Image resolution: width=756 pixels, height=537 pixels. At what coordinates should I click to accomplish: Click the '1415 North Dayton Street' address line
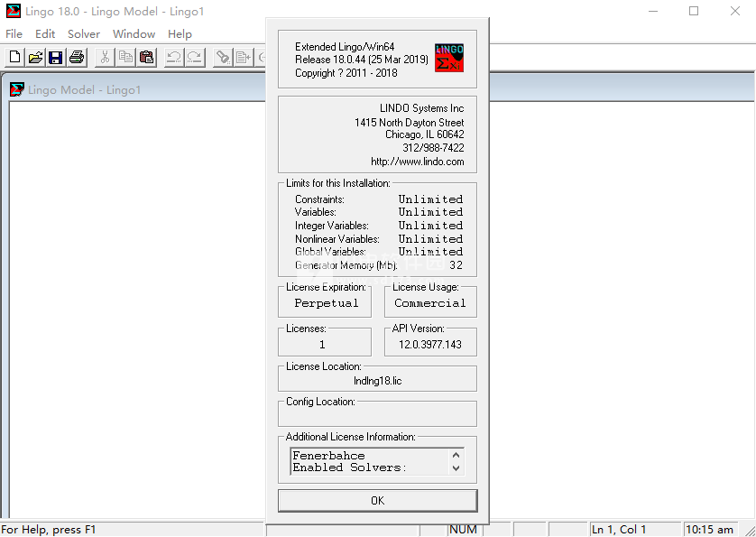[410, 123]
